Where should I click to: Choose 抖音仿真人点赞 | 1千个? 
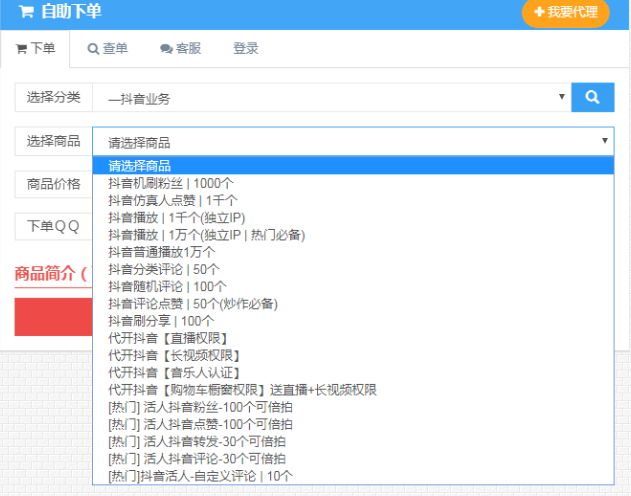tap(353, 200)
